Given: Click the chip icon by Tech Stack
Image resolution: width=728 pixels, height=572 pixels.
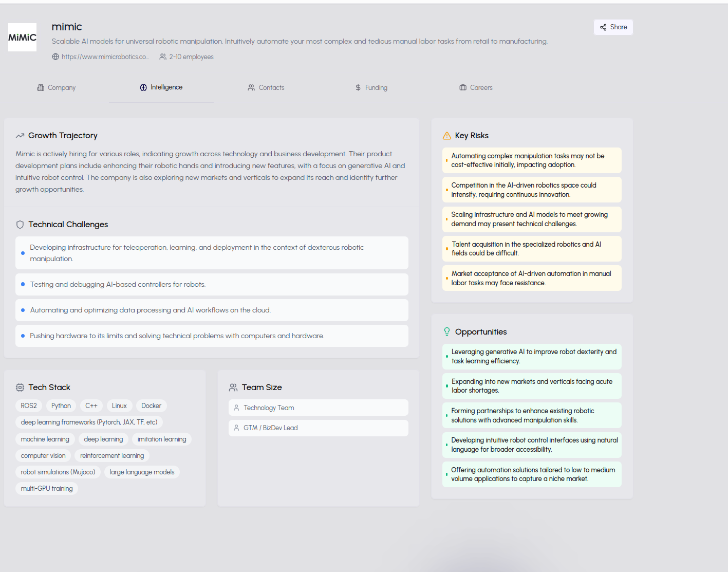Looking at the screenshot, I should [20, 388].
